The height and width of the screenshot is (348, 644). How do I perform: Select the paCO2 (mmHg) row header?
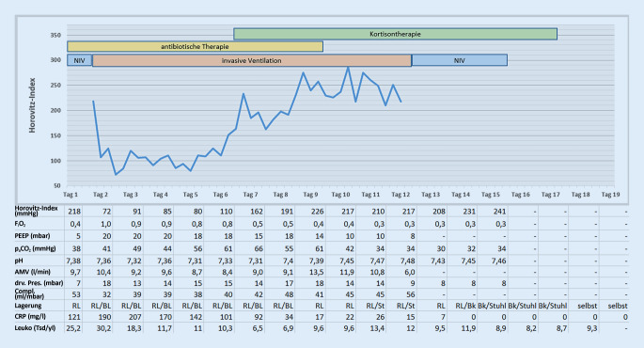point(35,248)
